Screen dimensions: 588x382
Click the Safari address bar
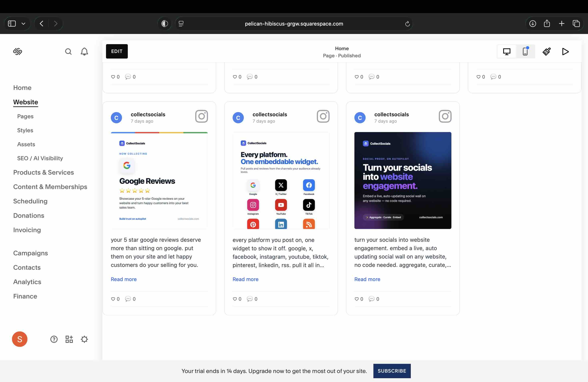click(294, 24)
